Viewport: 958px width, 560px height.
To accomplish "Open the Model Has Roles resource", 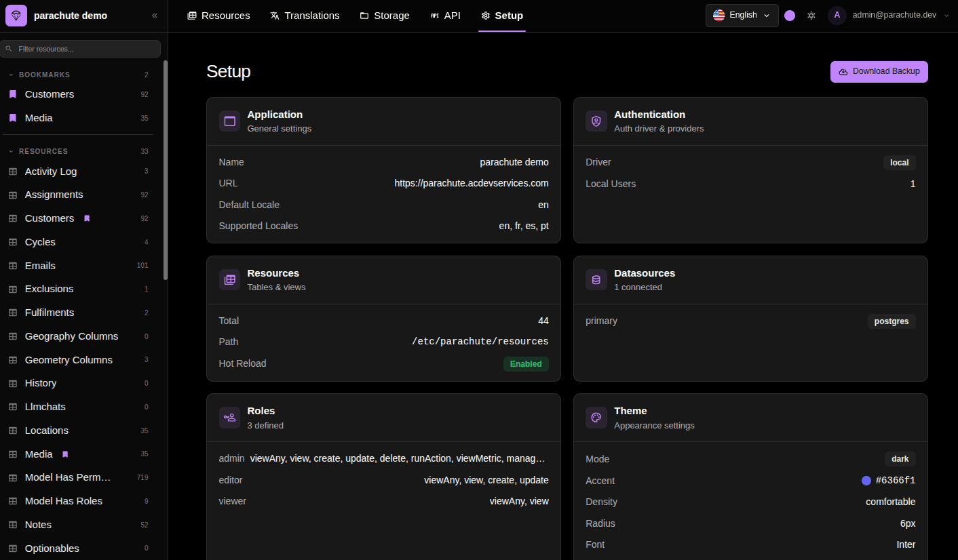I will (x=78, y=501).
